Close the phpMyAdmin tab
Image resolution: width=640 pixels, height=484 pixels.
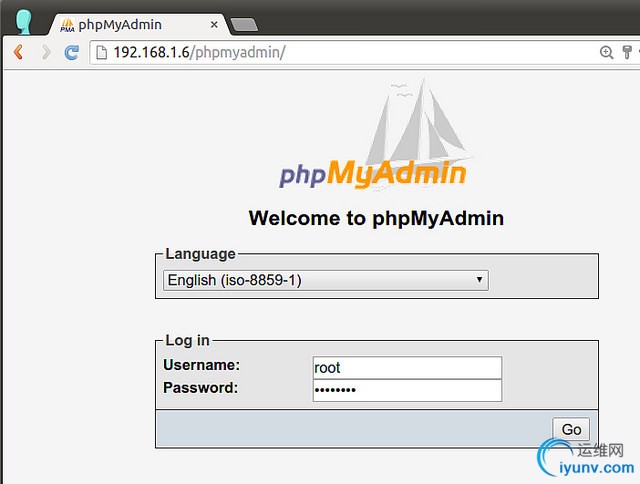pos(214,25)
